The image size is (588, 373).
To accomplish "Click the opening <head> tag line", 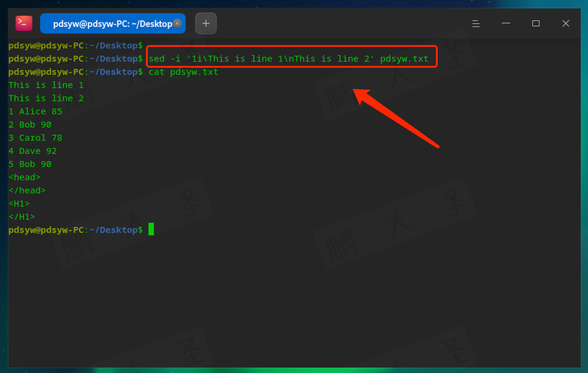I will [x=24, y=178].
